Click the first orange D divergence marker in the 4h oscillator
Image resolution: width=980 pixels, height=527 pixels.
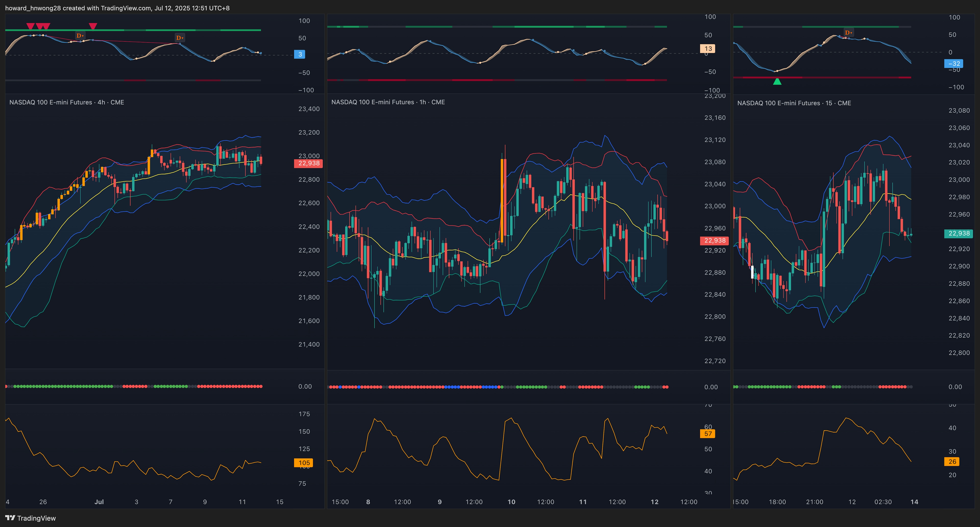pos(80,36)
